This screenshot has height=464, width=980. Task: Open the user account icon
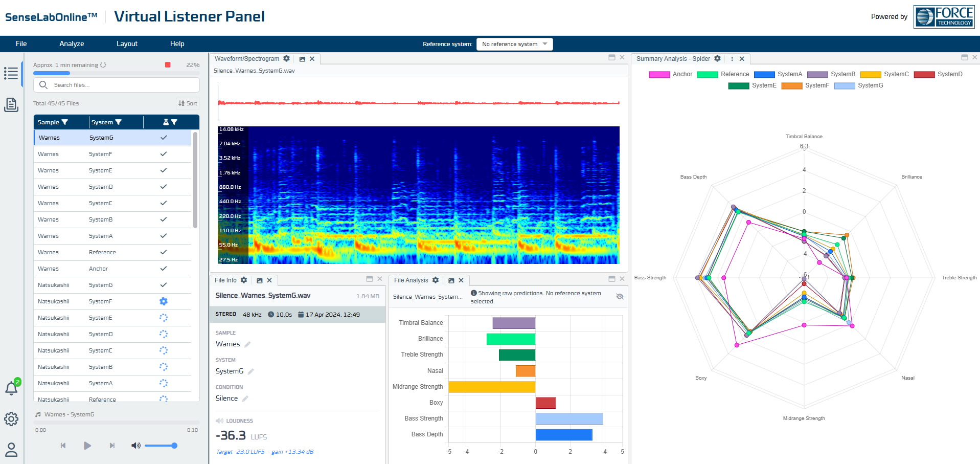[x=11, y=450]
